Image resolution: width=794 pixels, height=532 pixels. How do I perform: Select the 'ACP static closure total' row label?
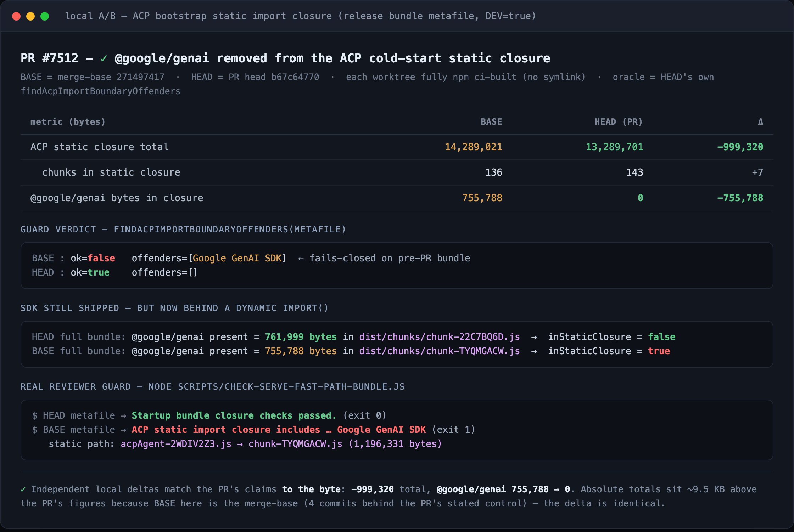coord(100,147)
